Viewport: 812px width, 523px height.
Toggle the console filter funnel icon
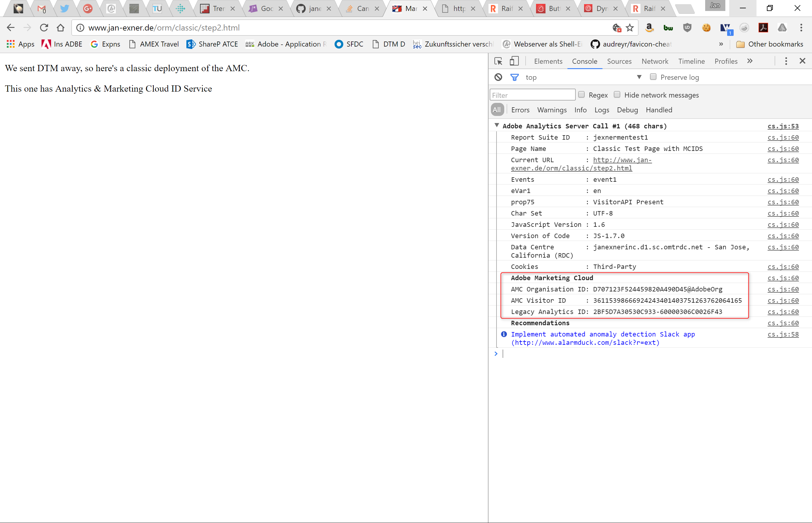pyautogui.click(x=514, y=77)
